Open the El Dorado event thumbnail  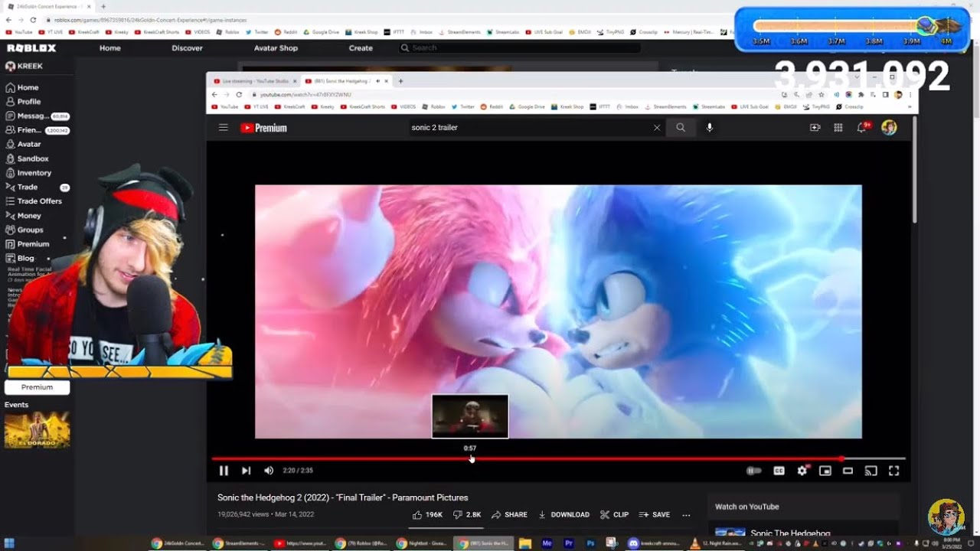coord(37,430)
